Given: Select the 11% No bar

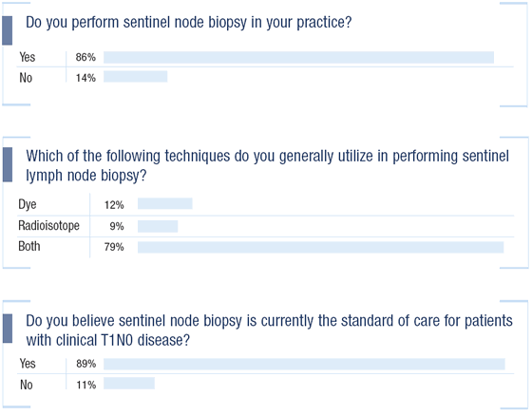Looking at the screenshot, I should 129,384.
